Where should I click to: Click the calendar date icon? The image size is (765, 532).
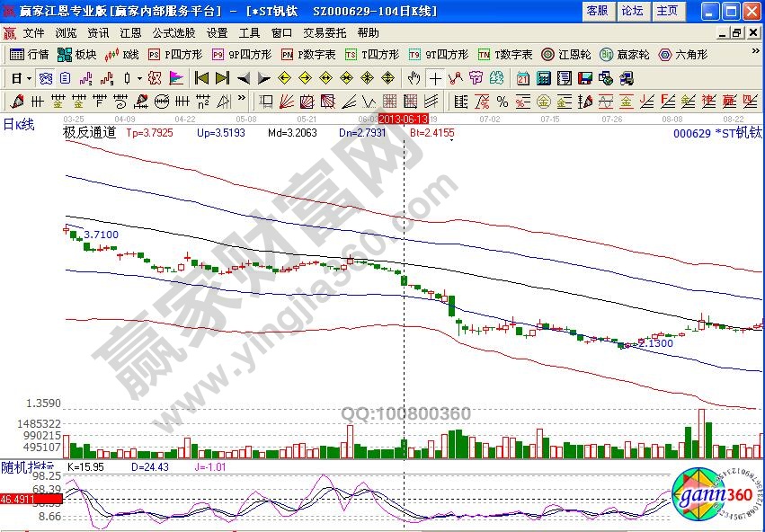point(522,78)
